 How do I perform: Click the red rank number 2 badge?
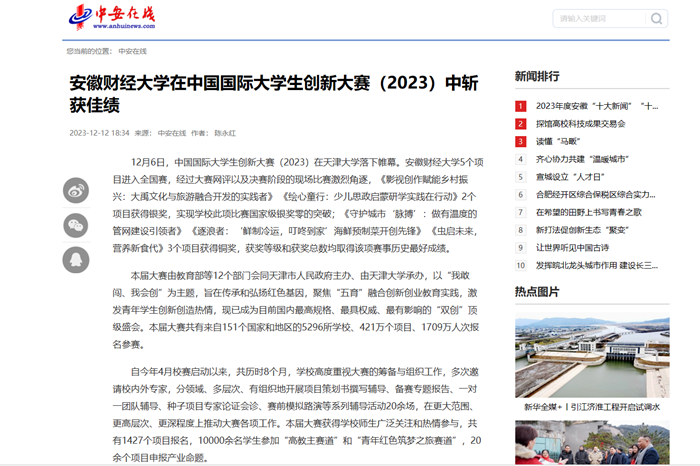click(x=520, y=124)
